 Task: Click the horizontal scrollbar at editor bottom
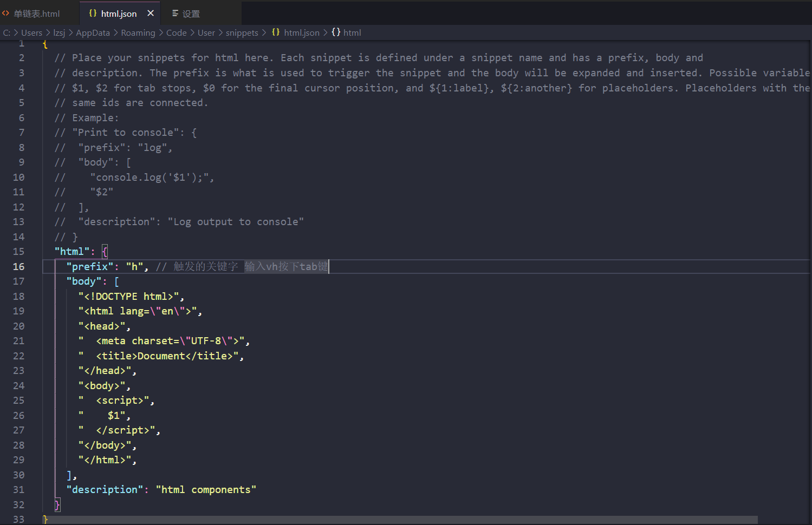pos(401,520)
